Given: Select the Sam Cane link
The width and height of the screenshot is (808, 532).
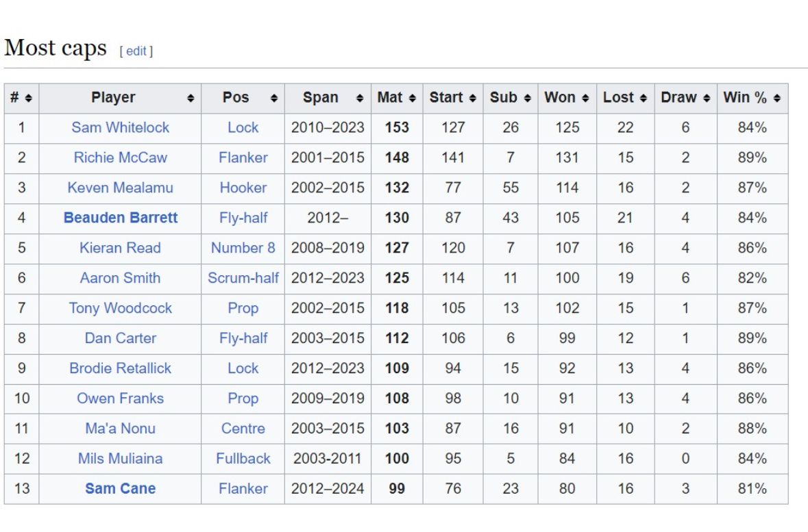Looking at the screenshot, I should click(x=120, y=489).
